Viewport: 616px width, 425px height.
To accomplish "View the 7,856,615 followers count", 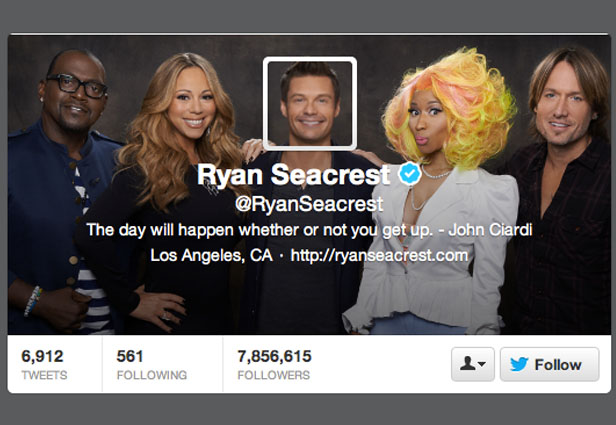I will [x=274, y=356].
